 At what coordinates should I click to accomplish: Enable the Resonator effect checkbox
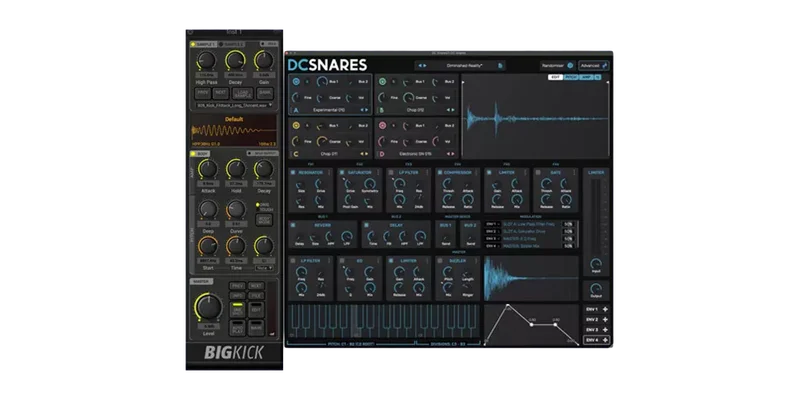(293, 172)
